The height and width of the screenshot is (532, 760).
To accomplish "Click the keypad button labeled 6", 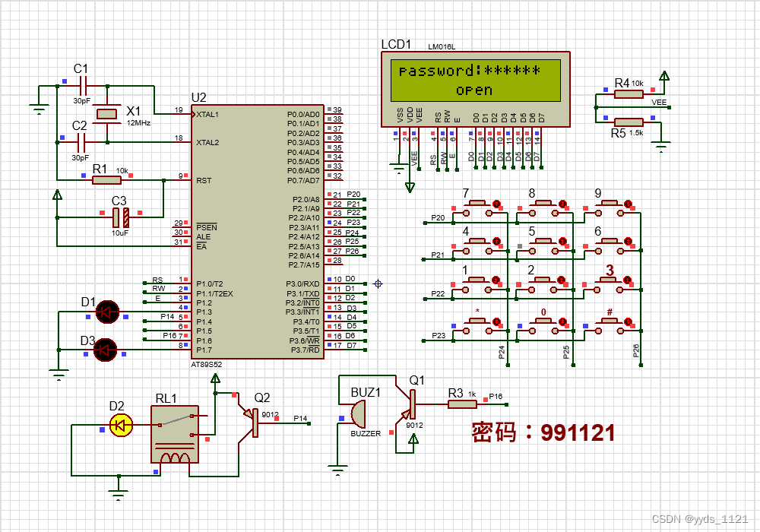I will click(610, 245).
